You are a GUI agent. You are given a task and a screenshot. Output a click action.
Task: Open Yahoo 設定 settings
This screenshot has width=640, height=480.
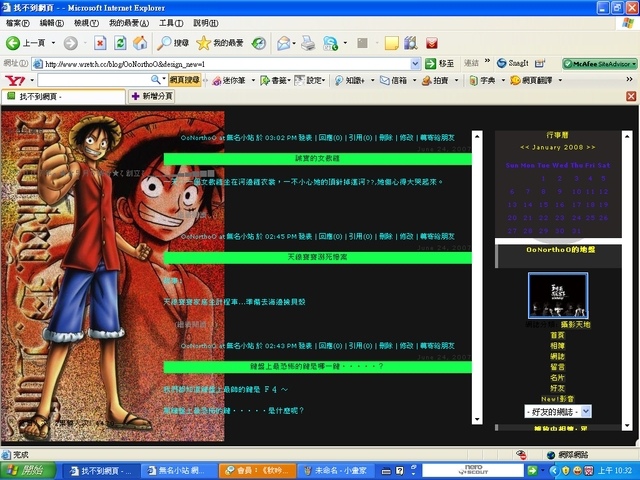310,80
